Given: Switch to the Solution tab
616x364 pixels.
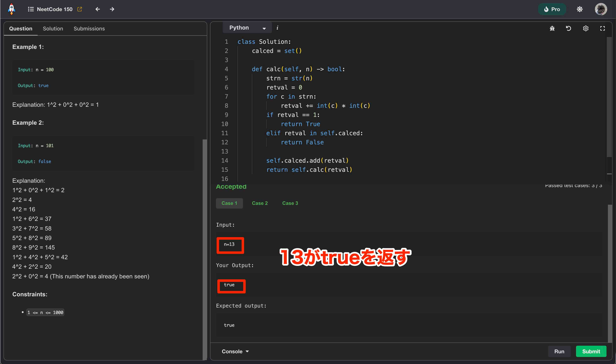Looking at the screenshot, I should point(53,29).
